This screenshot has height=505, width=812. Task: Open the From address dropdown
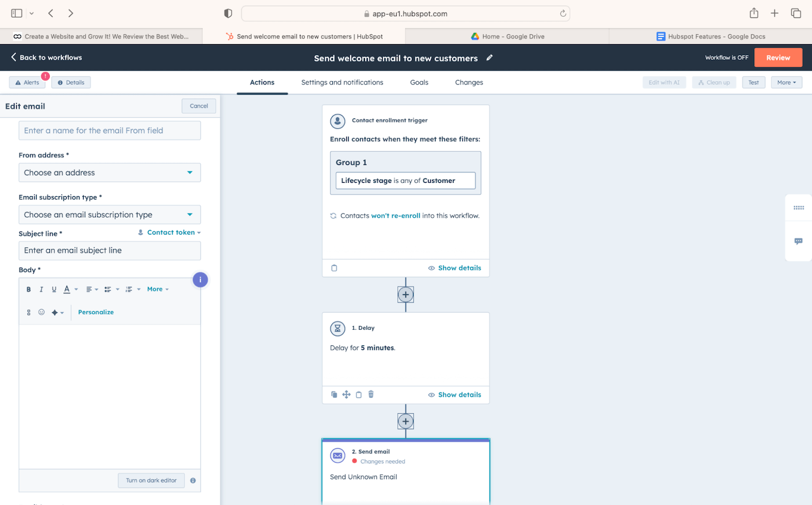click(110, 173)
